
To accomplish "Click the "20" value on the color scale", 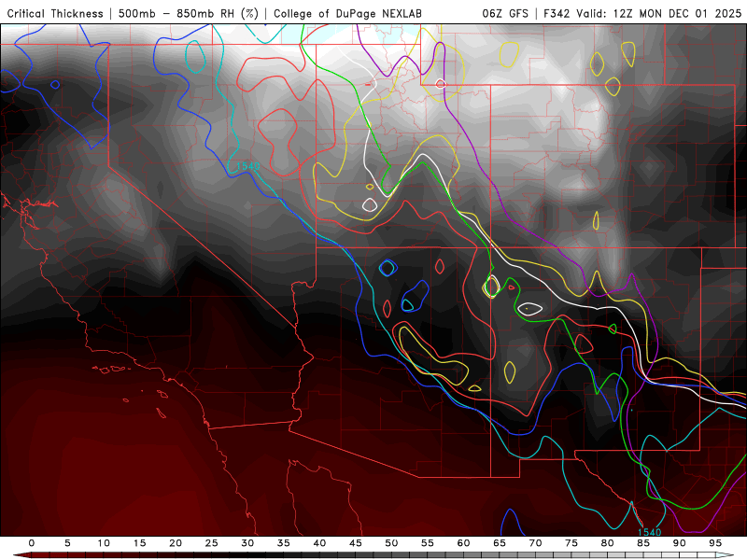I will [176, 543].
